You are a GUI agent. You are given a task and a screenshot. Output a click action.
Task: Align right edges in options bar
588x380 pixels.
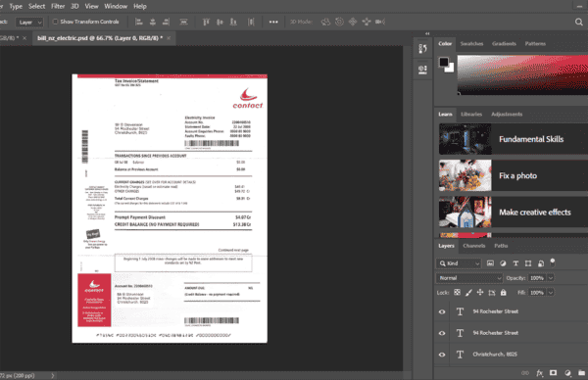click(x=167, y=23)
